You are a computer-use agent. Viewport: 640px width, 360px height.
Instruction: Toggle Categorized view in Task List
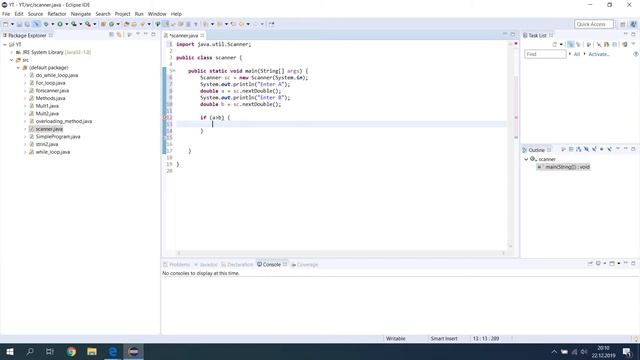[x=570, y=44]
